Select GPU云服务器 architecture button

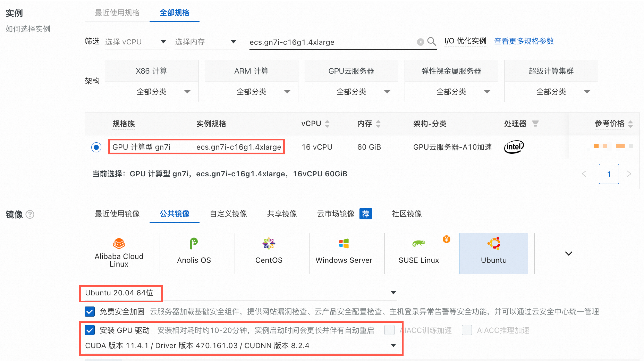[x=351, y=71]
